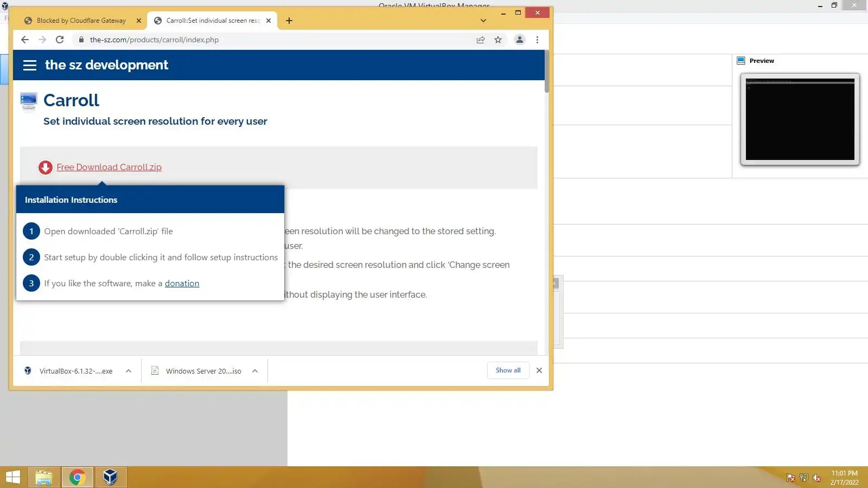Follow the donation link
Image resolution: width=868 pixels, height=488 pixels.
tap(182, 284)
